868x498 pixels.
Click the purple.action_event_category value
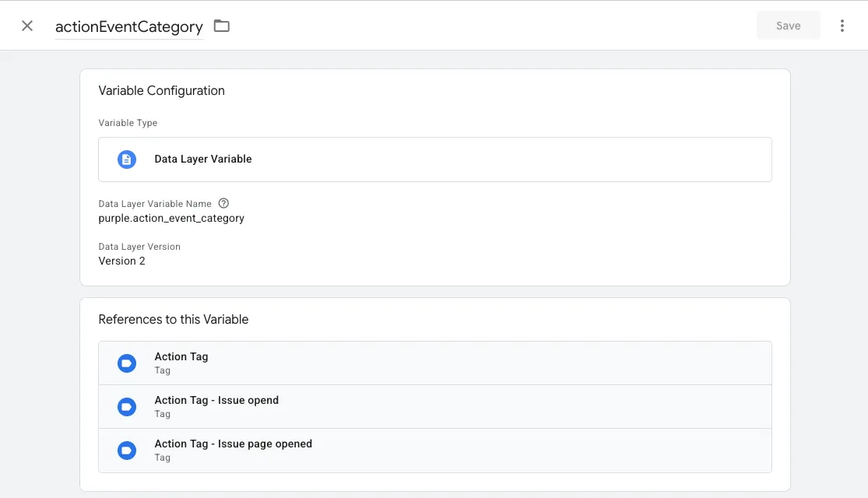[171, 218]
